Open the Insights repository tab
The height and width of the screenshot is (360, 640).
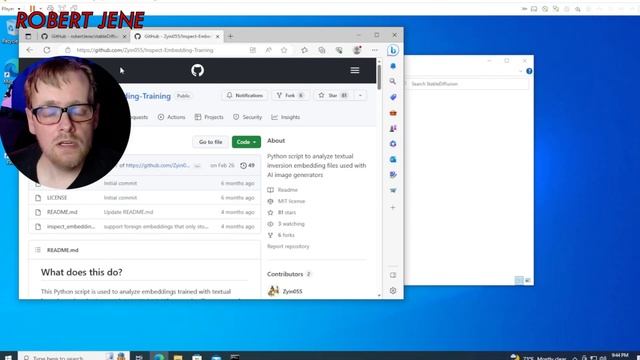(x=285, y=117)
